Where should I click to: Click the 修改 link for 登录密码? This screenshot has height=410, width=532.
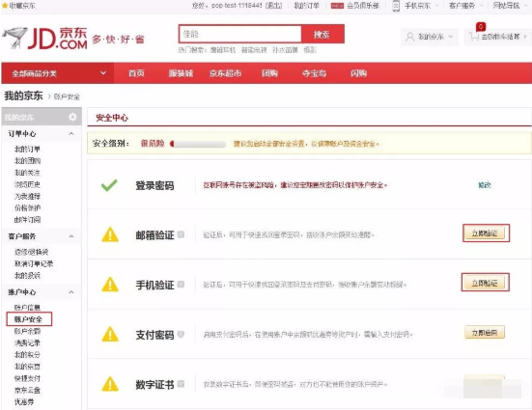point(485,185)
